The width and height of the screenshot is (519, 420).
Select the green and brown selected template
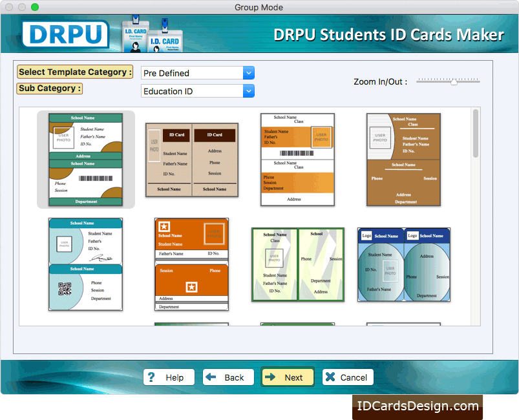pyautogui.click(x=86, y=160)
